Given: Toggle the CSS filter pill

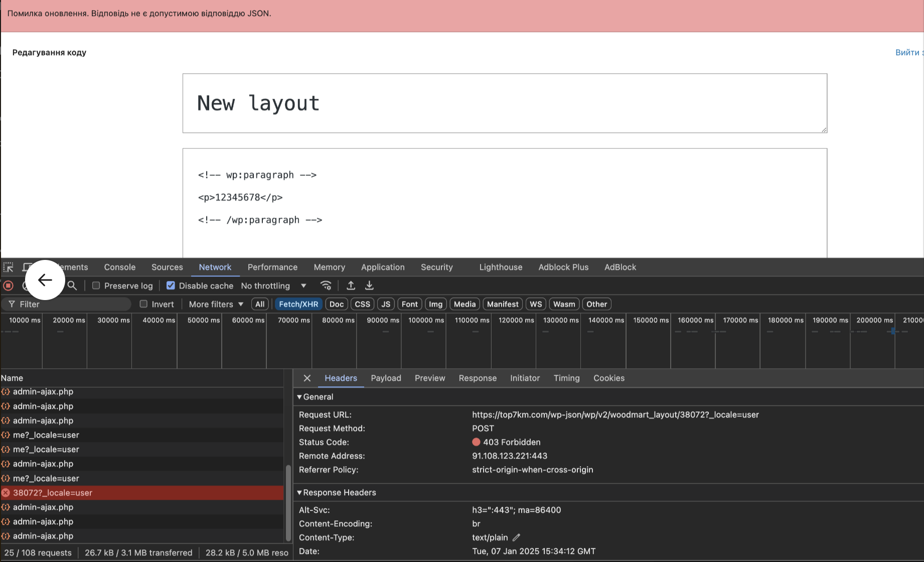Looking at the screenshot, I should pyautogui.click(x=363, y=304).
